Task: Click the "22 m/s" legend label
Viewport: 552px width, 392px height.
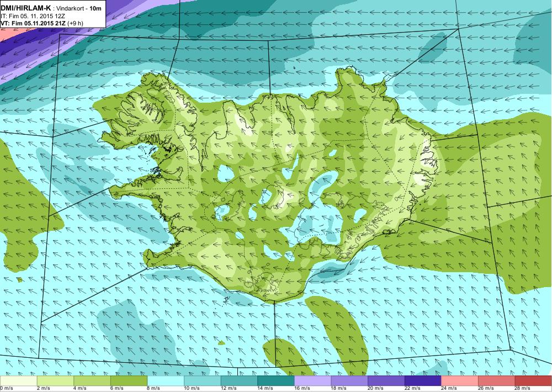Action: (412, 389)
